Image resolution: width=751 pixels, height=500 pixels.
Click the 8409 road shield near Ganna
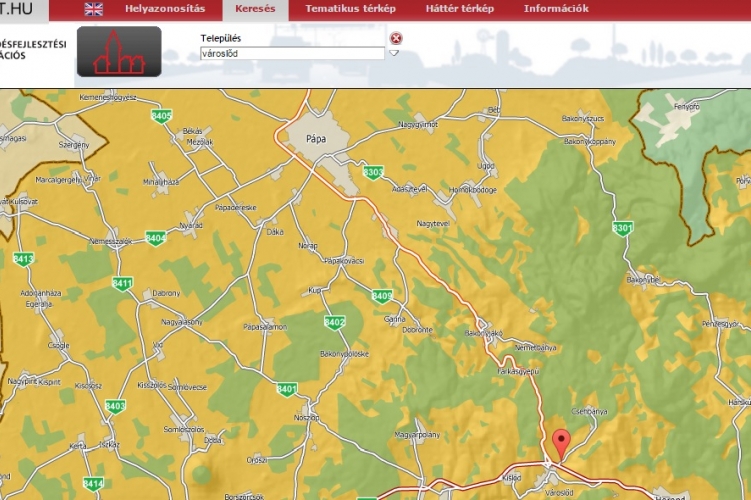[x=381, y=296]
